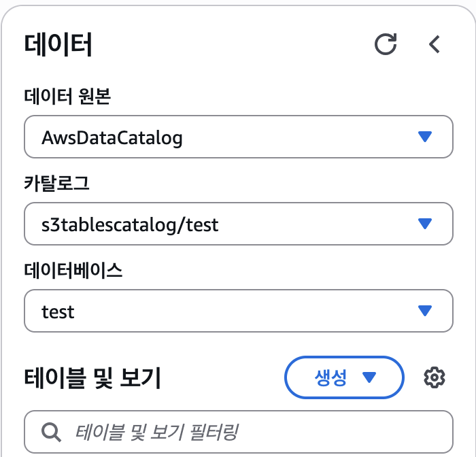Screen dimensions: 476x457
Task: Open the 생성 button's dropdown triangle
Action: click(369, 377)
